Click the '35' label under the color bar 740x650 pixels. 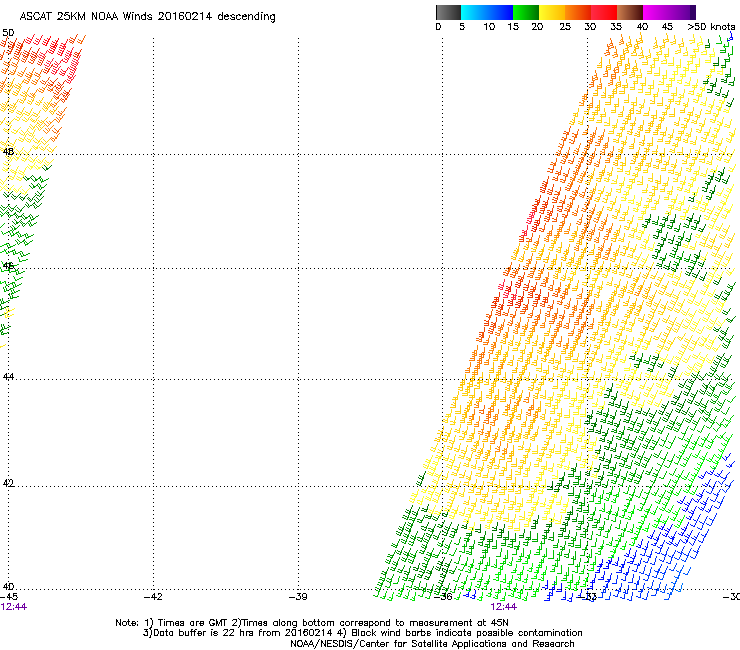(616, 27)
